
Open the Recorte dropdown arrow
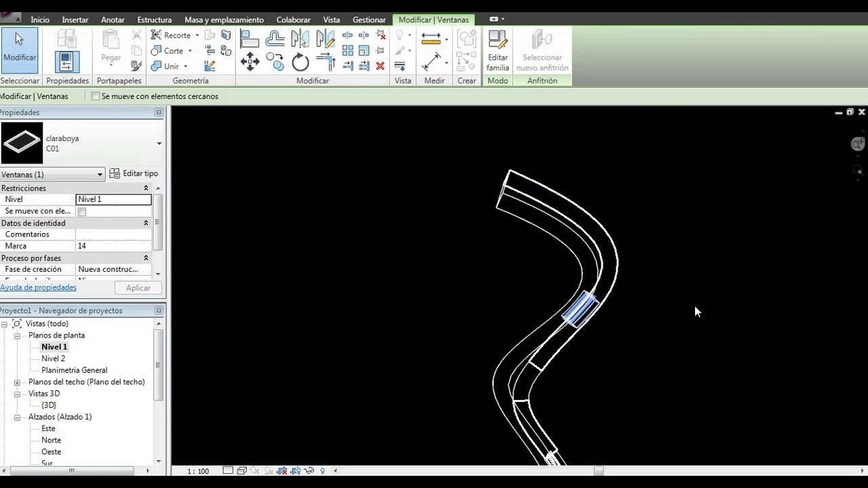click(197, 35)
